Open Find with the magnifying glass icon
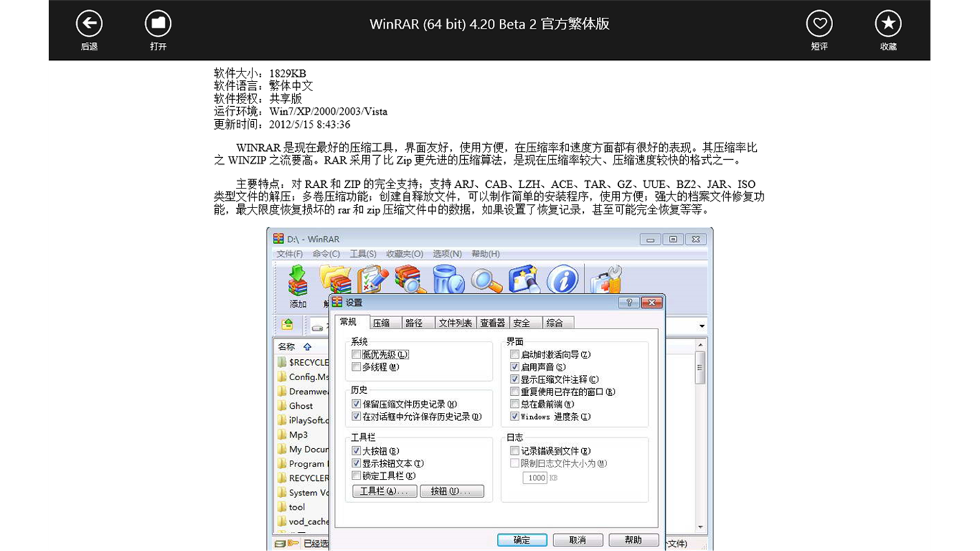 point(487,280)
